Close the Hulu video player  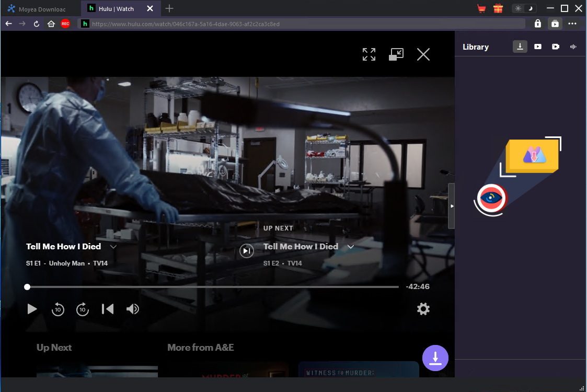click(423, 54)
